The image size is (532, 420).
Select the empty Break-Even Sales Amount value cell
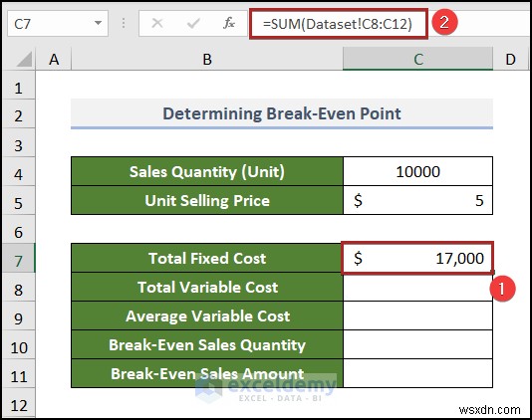point(418,373)
